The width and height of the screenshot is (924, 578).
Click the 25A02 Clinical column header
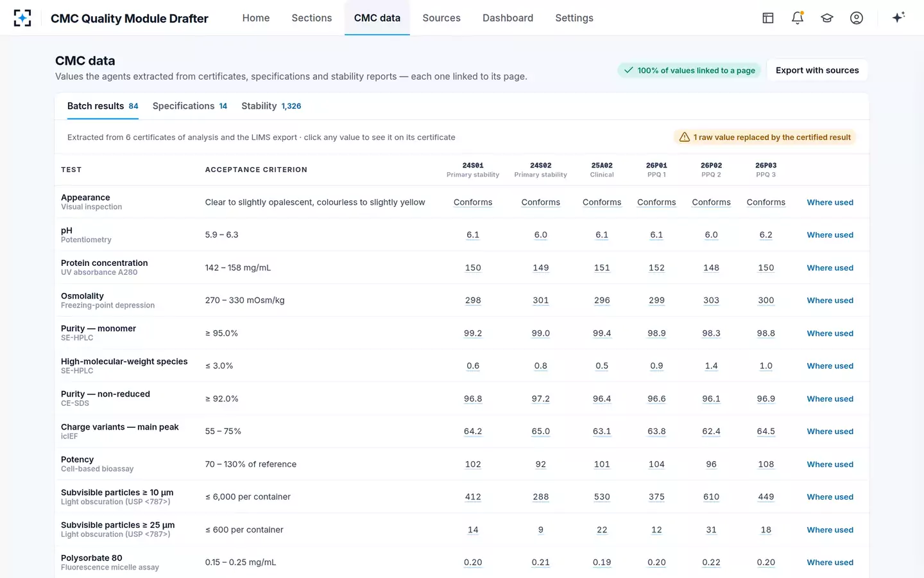602,170
